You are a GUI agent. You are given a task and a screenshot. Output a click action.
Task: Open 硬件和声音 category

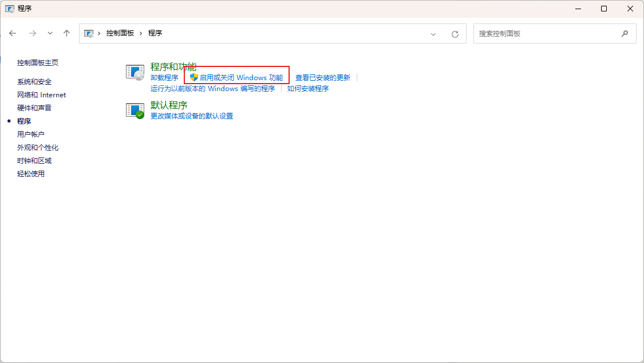34,108
